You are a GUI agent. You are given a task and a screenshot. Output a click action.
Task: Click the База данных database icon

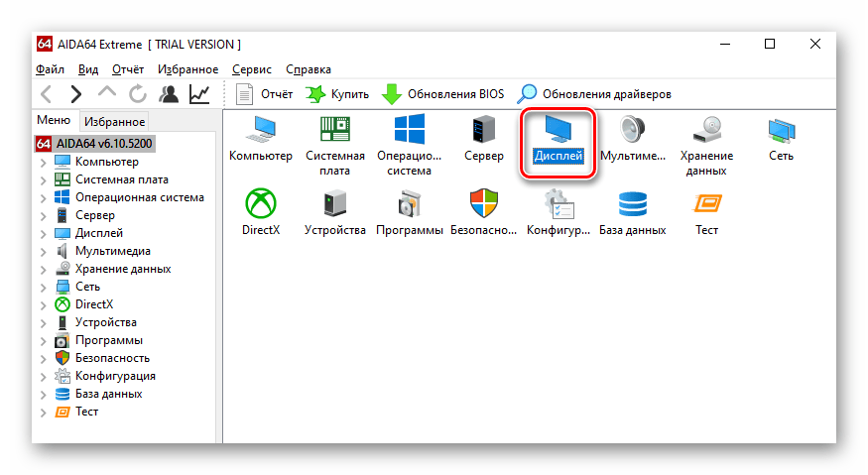tap(632, 205)
